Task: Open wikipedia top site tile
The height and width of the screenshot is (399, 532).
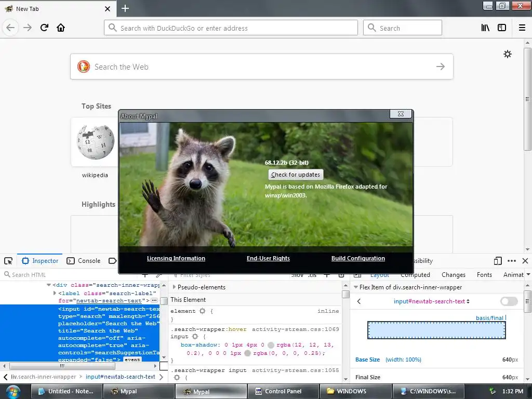Action: [x=95, y=142]
